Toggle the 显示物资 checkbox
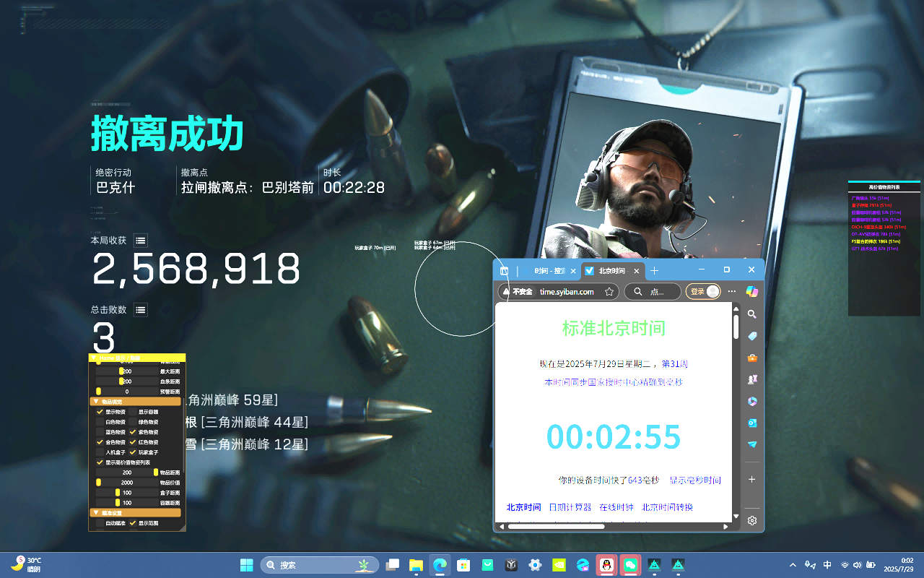 (100, 412)
